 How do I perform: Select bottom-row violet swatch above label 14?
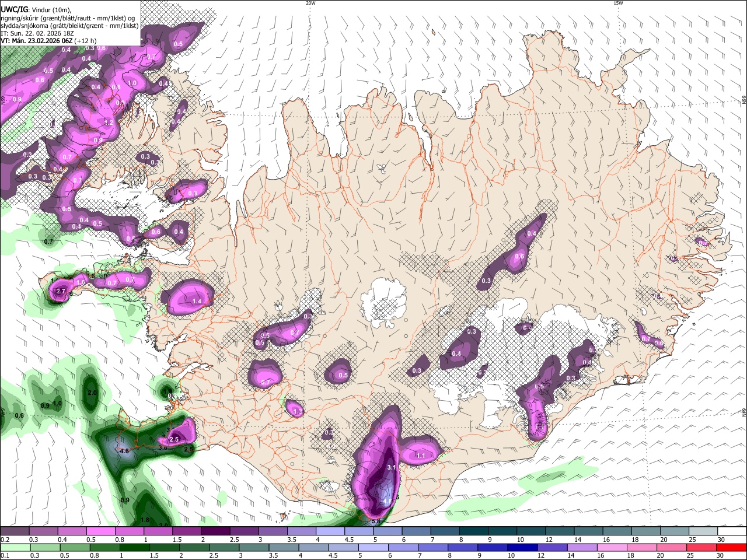582,548
